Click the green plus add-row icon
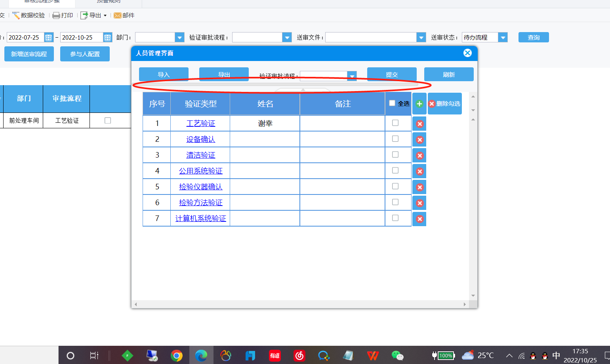Screen dimensions: 610x364 pyautogui.click(x=419, y=103)
